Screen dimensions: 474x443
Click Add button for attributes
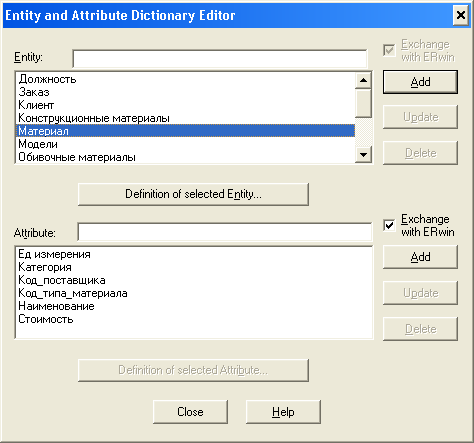pos(420,257)
